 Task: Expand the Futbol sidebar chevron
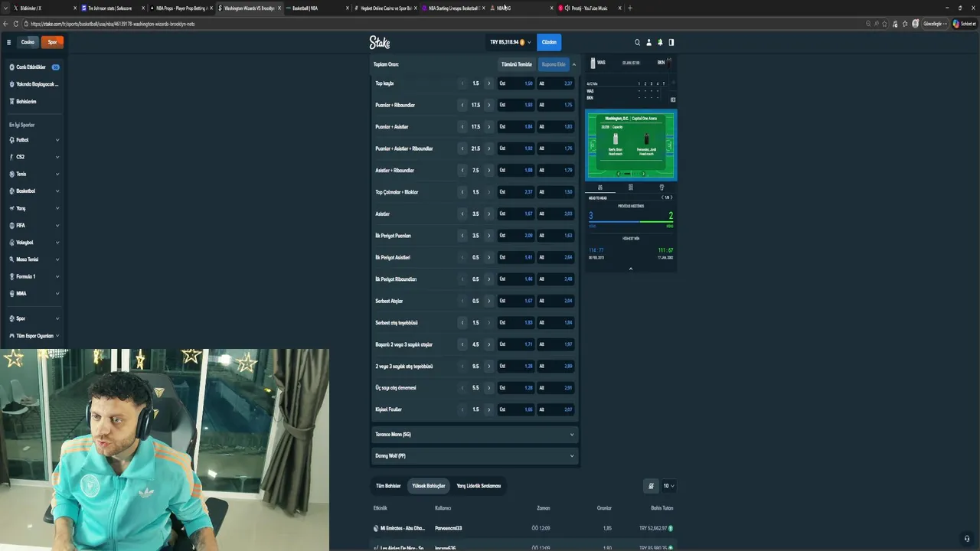tap(57, 140)
